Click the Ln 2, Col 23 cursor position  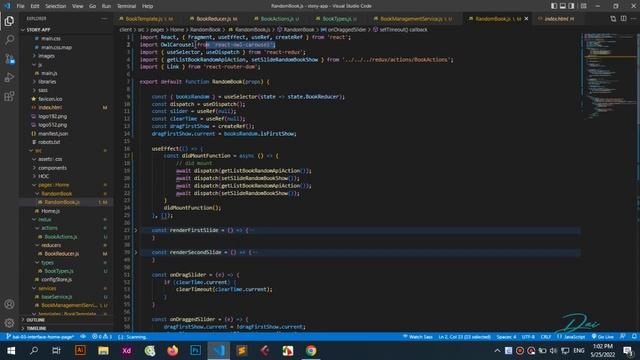[x=464, y=337]
